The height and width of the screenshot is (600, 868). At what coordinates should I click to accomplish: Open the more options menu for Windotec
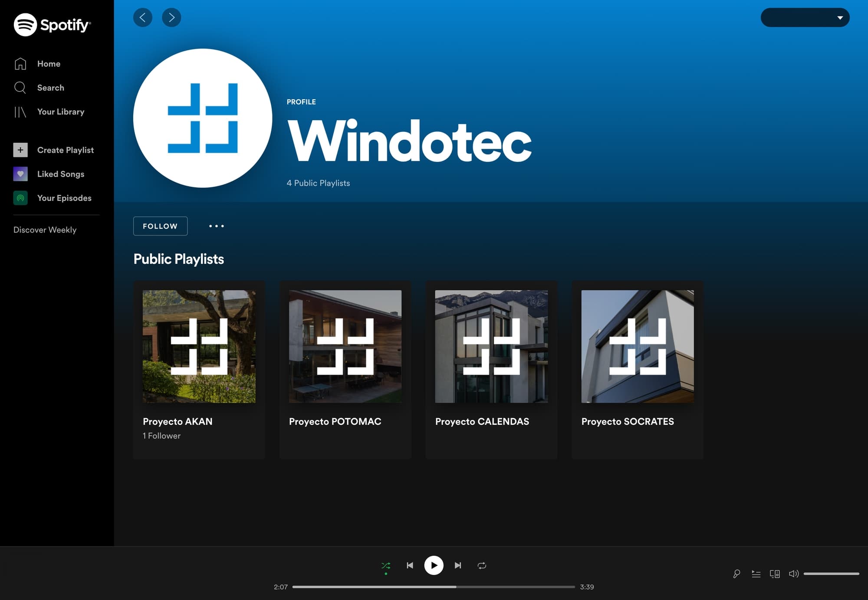(x=216, y=226)
